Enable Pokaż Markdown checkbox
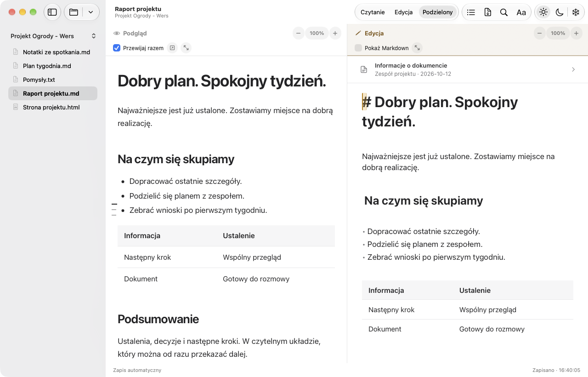This screenshot has width=588, height=377. (358, 48)
